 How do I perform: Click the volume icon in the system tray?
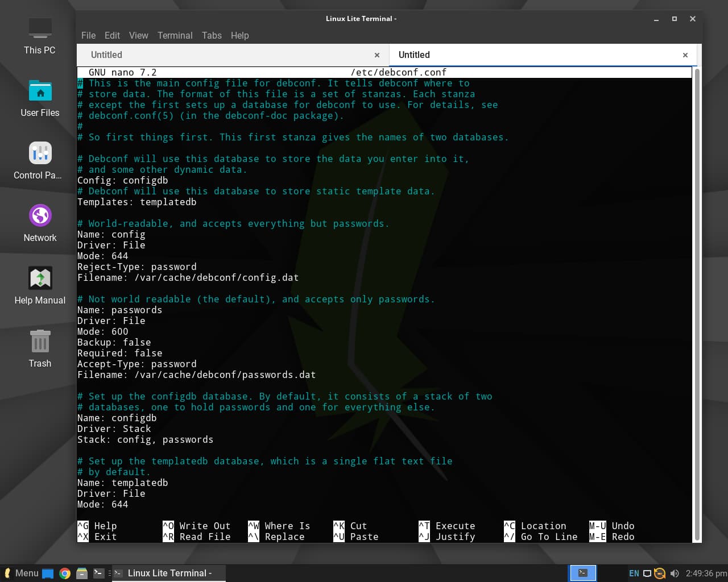tap(675, 573)
